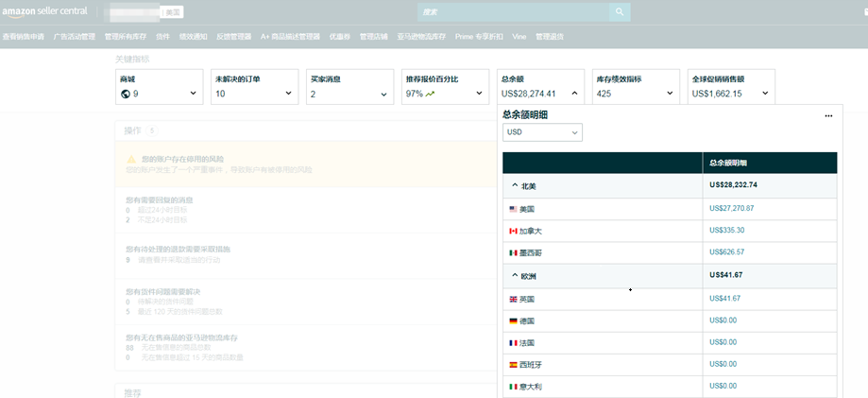Image resolution: width=868 pixels, height=398 pixels.
Task: Click the globe icon in 商城 card
Action: click(x=125, y=94)
